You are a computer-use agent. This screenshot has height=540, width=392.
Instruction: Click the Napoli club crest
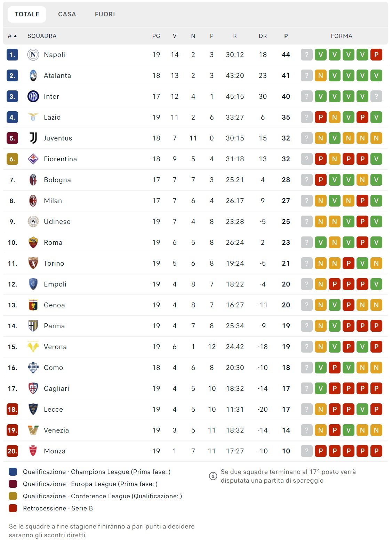[33, 55]
